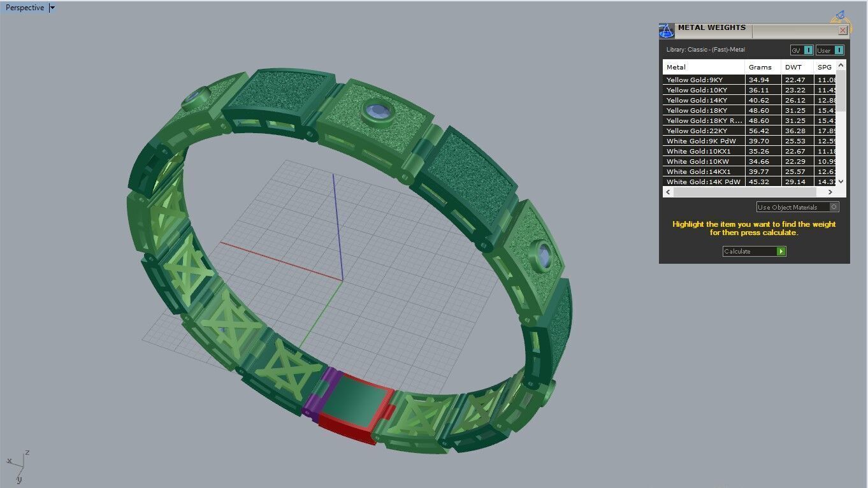Select the Yellow Gold:9KY row
The width and height of the screenshot is (868, 488).
tap(749, 80)
